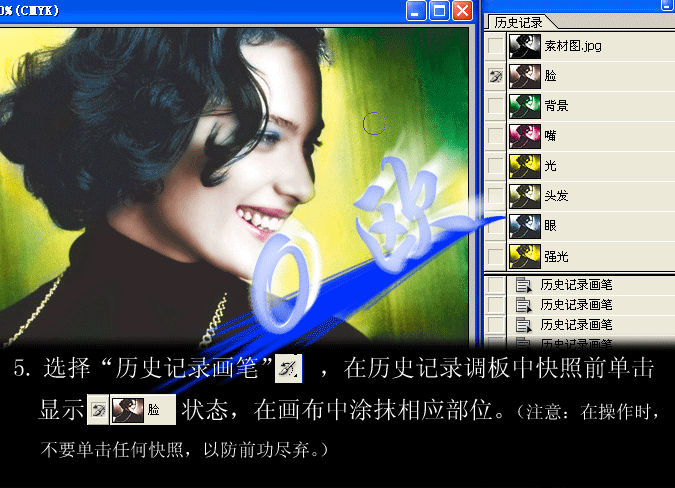Select the 素材图.jpg snapshot thumbnail
Viewport: 675px width, 488px height.
coord(525,46)
